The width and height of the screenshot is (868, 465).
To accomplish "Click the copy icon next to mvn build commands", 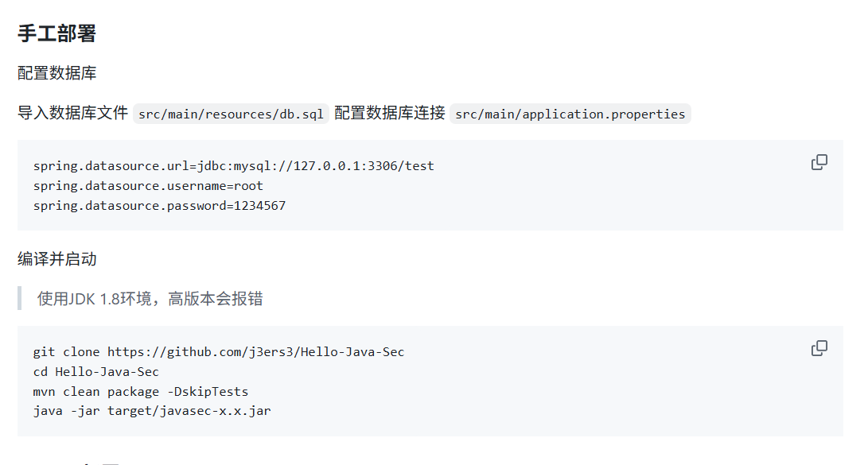I will point(819,348).
